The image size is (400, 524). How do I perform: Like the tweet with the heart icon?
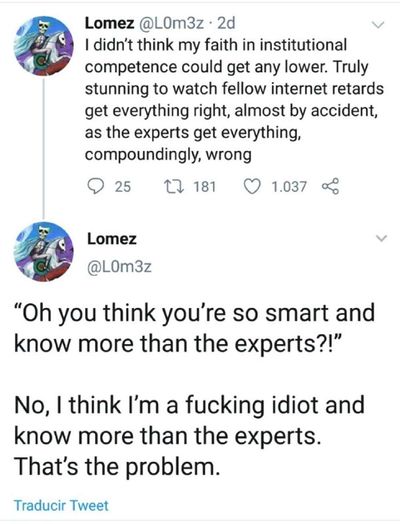point(252,186)
